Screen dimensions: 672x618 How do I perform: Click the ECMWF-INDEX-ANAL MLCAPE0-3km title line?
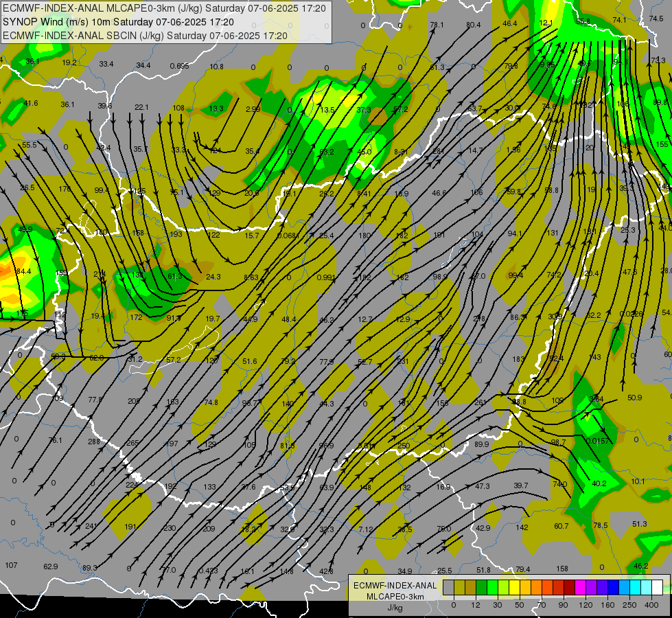point(164,8)
